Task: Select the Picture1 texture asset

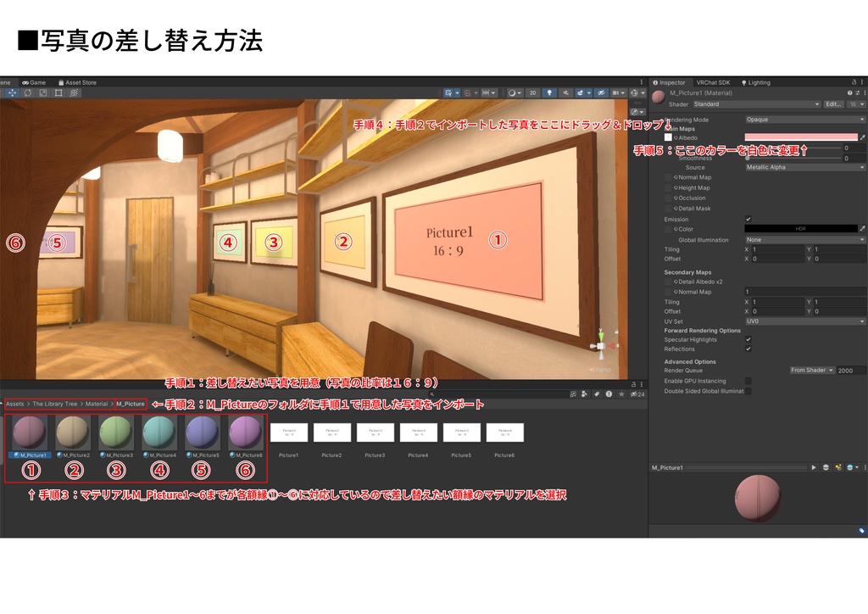Action: point(289,439)
